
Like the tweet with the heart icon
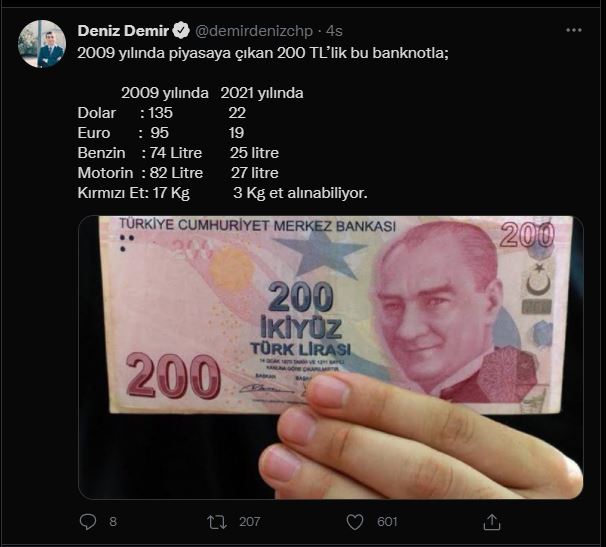tap(354, 522)
